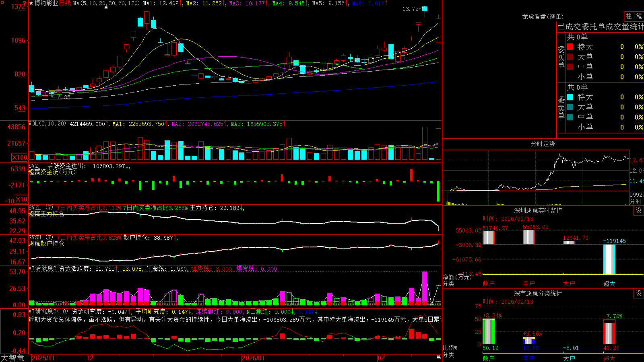
Task: Click the 中户 ratio bar labeled +3.56%
Action: tap(529, 341)
